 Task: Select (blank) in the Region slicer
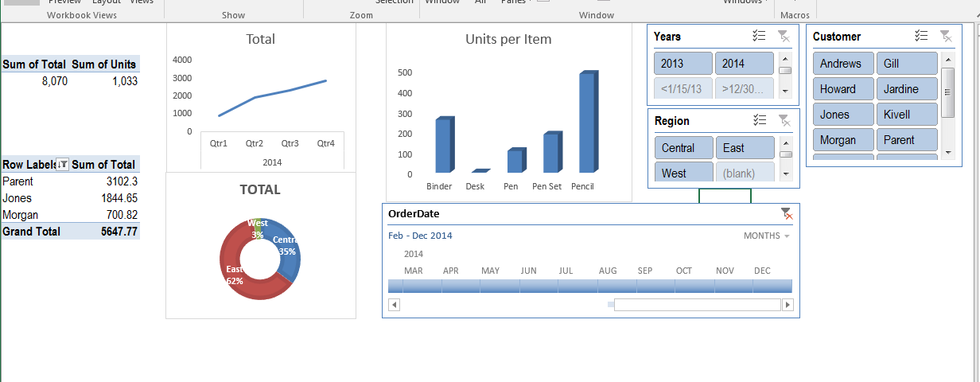pyautogui.click(x=745, y=173)
